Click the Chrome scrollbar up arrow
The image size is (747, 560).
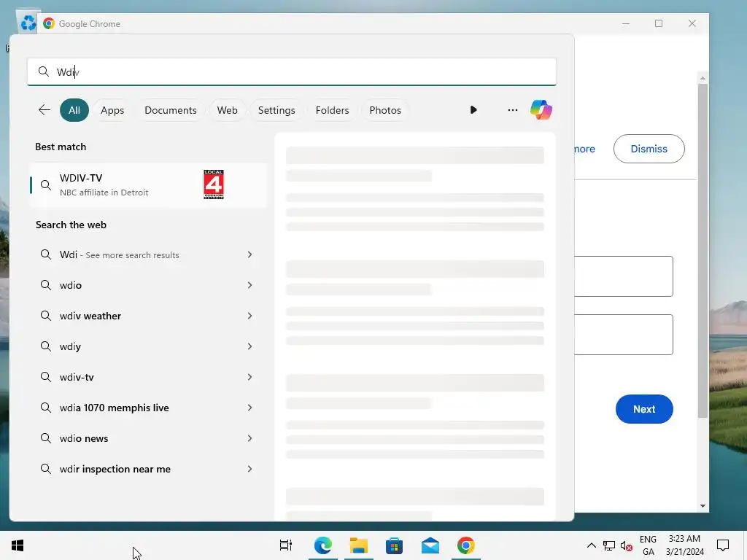(x=703, y=77)
